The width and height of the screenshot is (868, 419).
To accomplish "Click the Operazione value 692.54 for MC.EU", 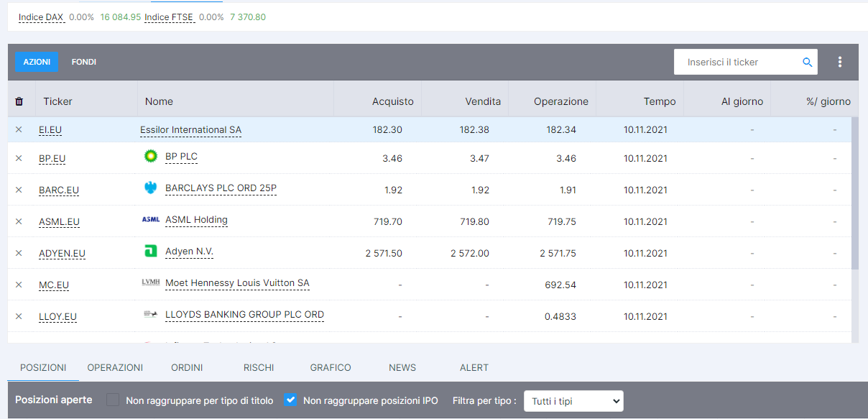I will click(561, 285).
